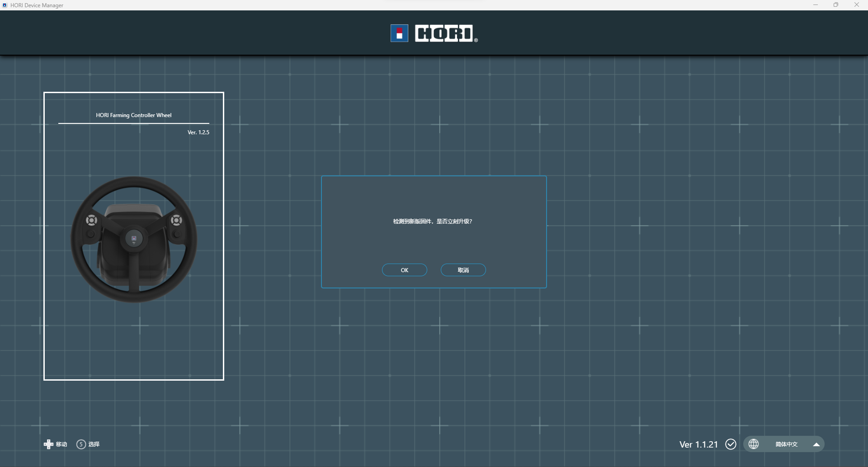Screen dimensions: 868x467
Task: Click the version up-to-date checkmark icon
Action: point(731,444)
